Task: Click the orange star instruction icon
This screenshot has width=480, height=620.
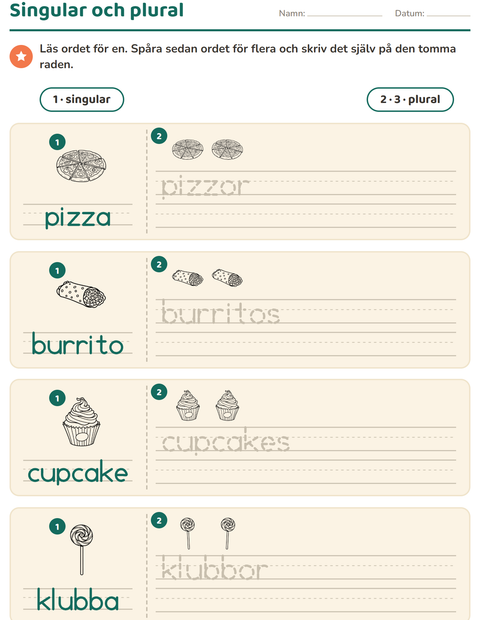Action: coord(21,57)
